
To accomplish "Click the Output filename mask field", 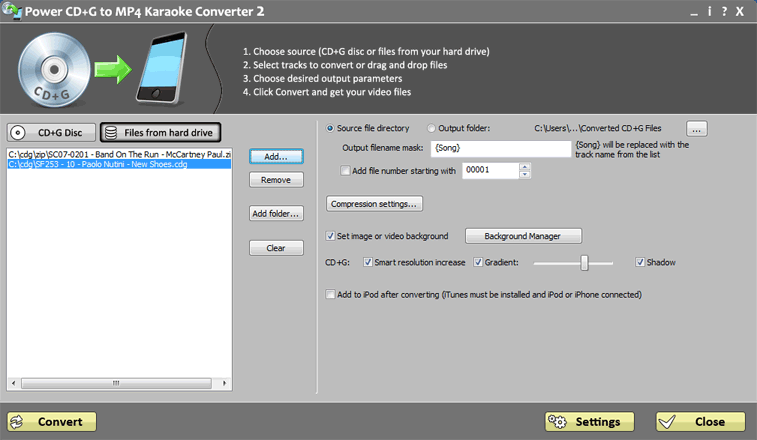I will 501,149.
